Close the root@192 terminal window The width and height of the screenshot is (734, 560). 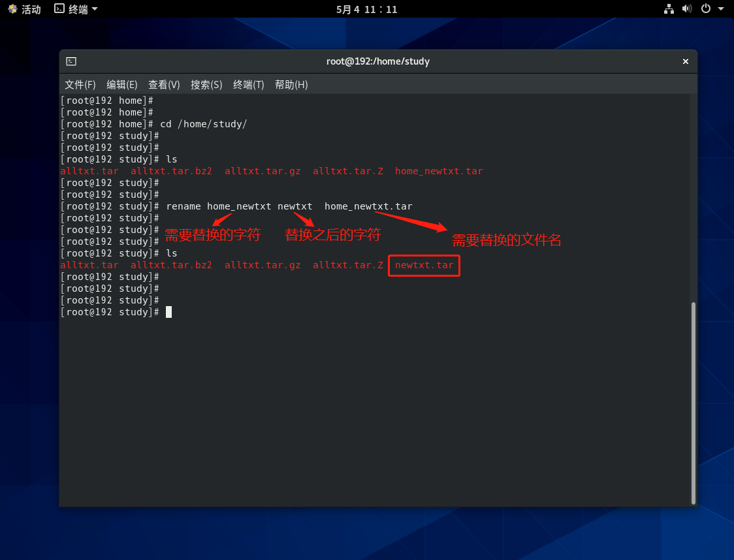(686, 61)
